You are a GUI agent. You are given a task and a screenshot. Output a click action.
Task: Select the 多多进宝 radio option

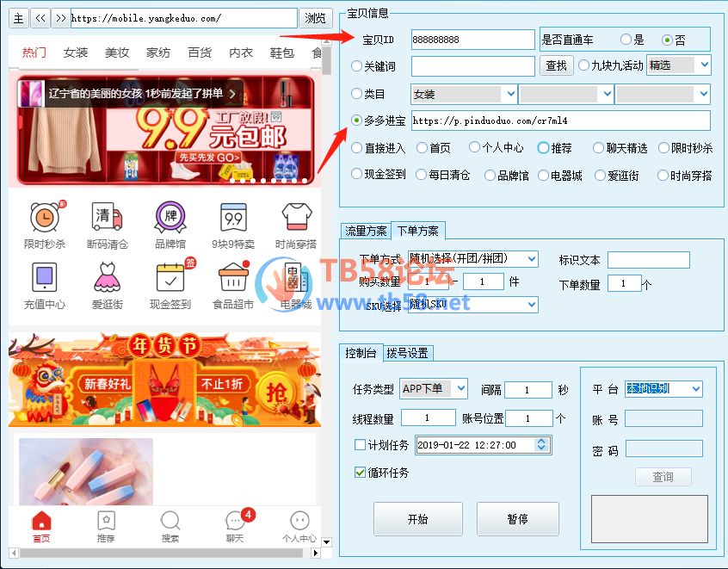click(x=356, y=121)
